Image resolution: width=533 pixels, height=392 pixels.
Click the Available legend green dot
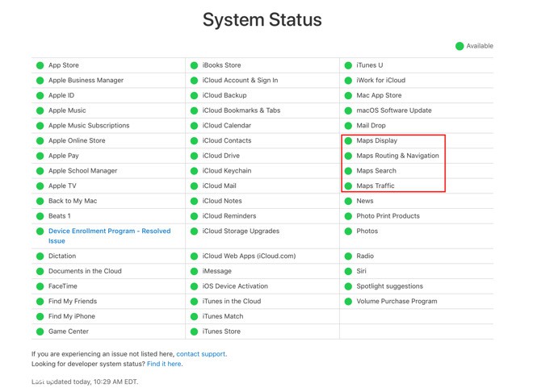click(x=460, y=46)
